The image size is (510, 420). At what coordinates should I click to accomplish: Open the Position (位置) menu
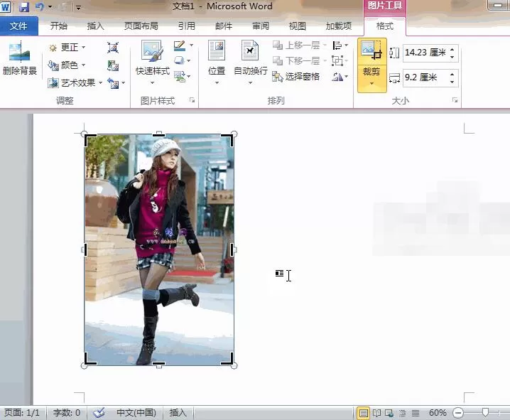[x=217, y=62]
